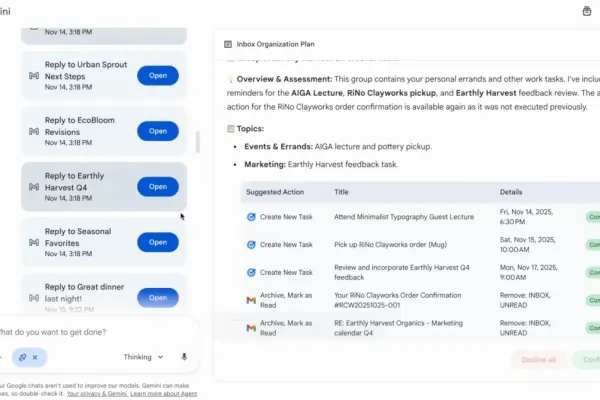Click the icon in the top-right header corner
This screenshot has height=400, width=600.
pos(587,11)
